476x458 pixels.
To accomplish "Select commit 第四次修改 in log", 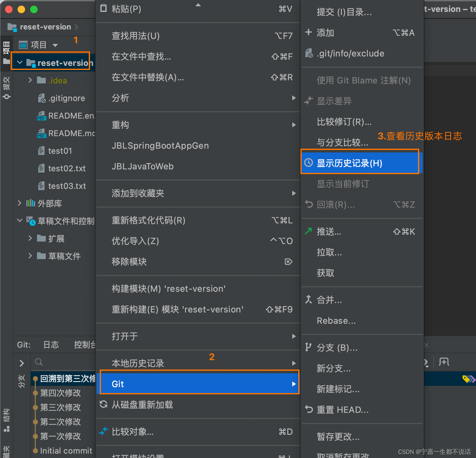I will [61, 393].
